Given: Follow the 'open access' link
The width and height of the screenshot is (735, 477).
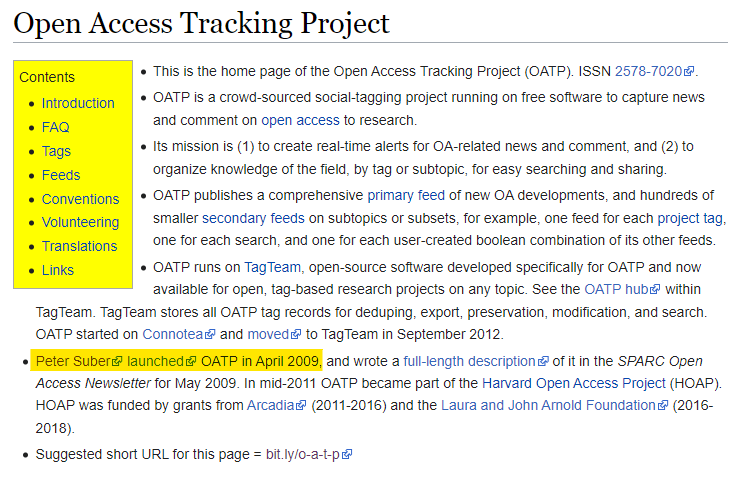Looking at the screenshot, I should (300, 120).
